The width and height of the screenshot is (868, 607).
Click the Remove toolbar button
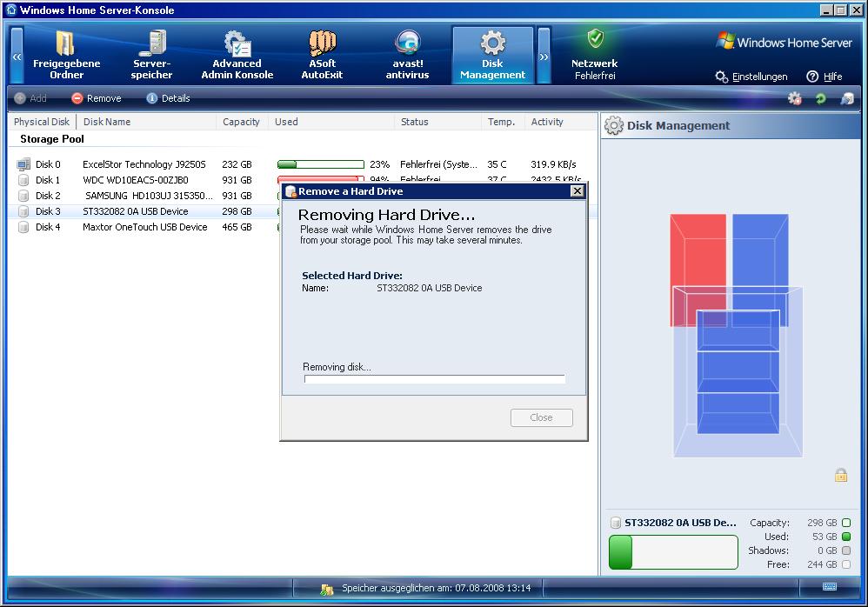[97, 98]
